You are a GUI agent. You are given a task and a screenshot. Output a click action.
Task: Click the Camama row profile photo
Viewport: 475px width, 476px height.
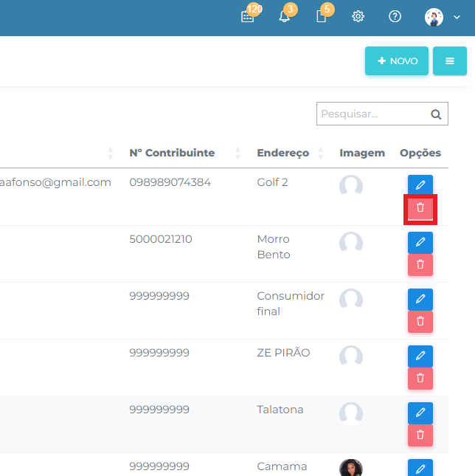pyautogui.click(x=350, y=468)
